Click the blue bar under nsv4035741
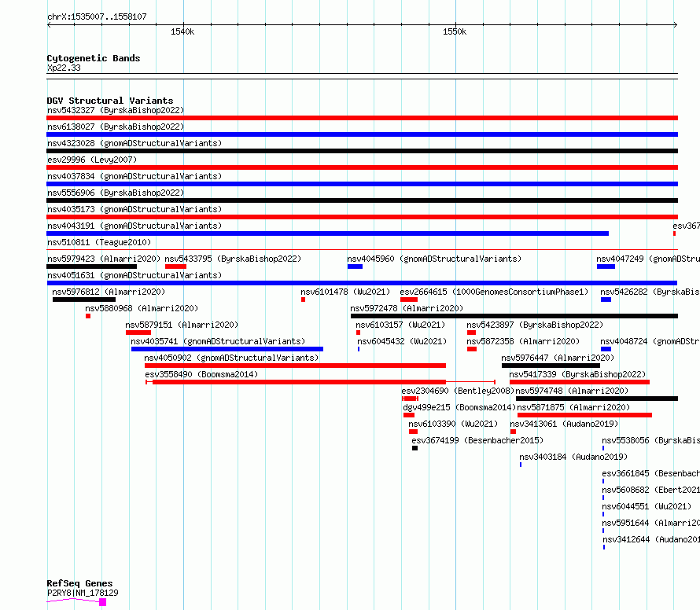Screen dimensions: 700x610 pos(227,349)
